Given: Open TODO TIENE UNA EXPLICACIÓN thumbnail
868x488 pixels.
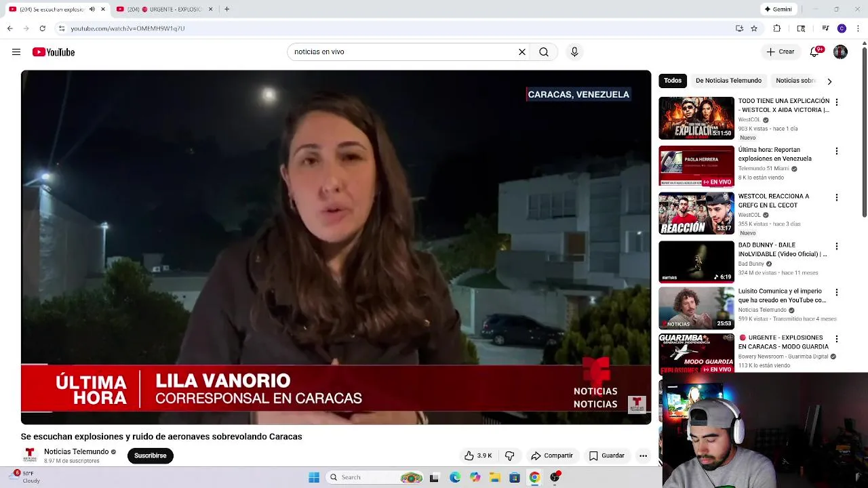Looking at the screenshot, I should [696, 118].
